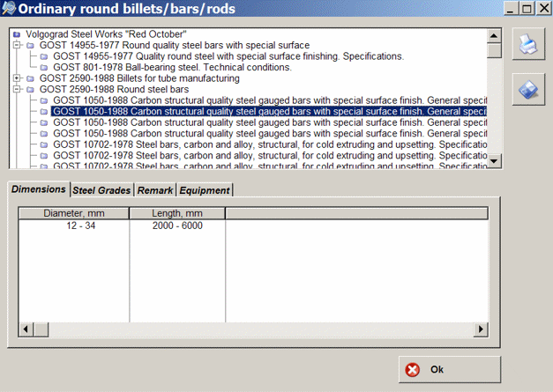The width and height of the screenshot is (553, 392).
Task: Click the Length, mm column header
Action: (176, 213)
